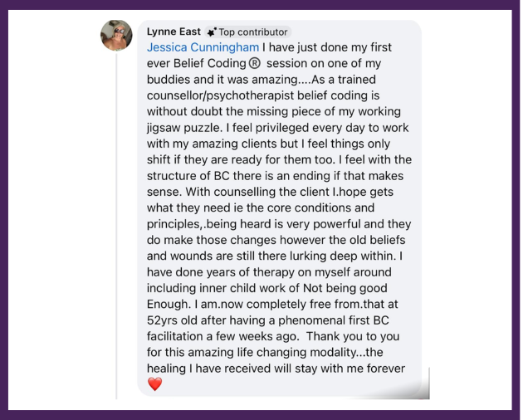The image size is (528, 420).
Task: Open Lynne East's profile name link
Action: tap(174, 32)
